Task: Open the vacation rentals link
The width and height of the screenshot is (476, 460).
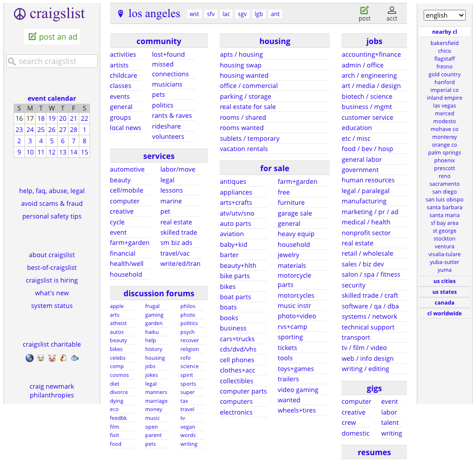Action: pyautogui.click(x=244, y=149)
